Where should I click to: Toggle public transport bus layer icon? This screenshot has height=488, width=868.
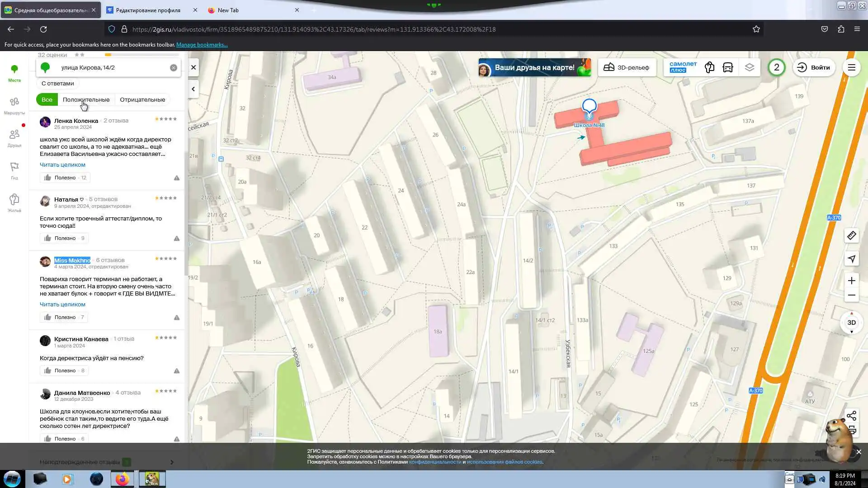728,67
